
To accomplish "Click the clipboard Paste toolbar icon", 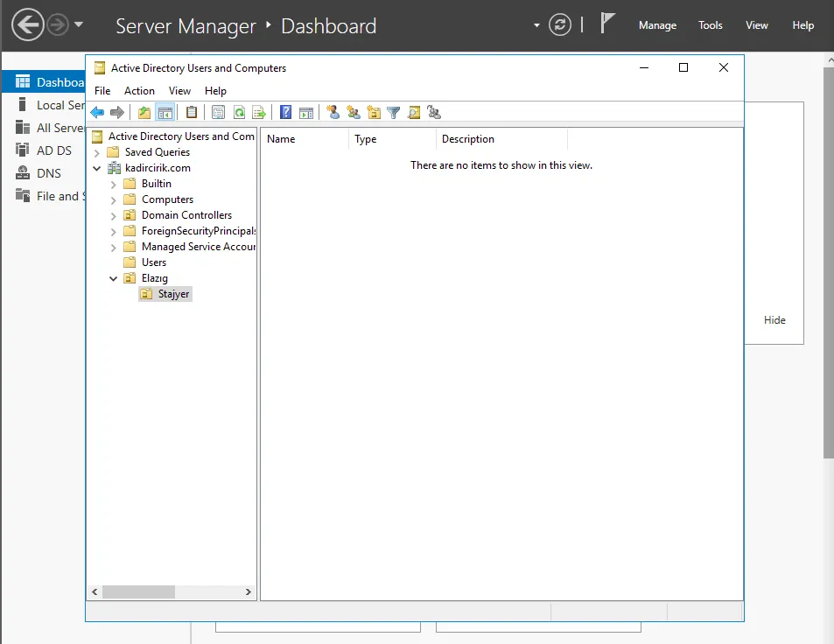I will (x=192, y=112).
